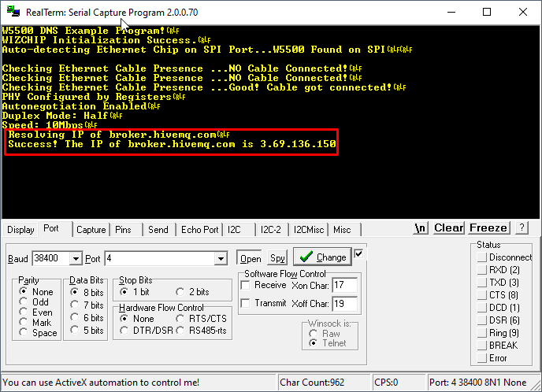Click the DCD (1) status indicator
Image resolution: width=542 pixels, height=392 pixels.
point(482,308)
